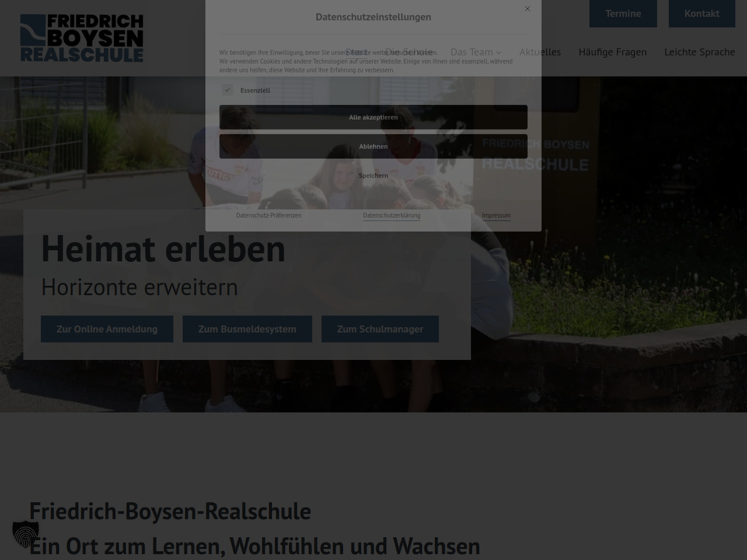This screenshot has height=560, width=747.
Task: Open Zum Busmeldesystem button
Action: [x=247, y=329]
